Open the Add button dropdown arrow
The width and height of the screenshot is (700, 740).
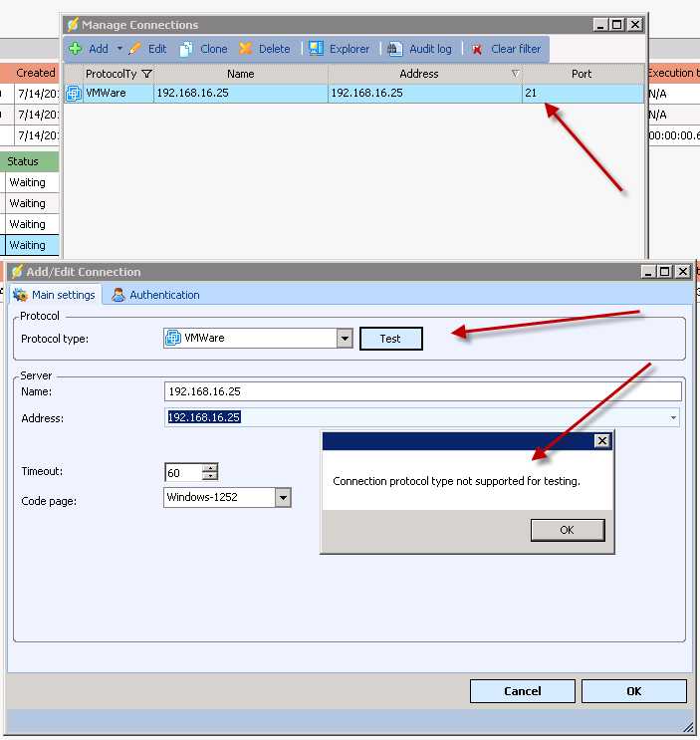(x=119, y=49)
